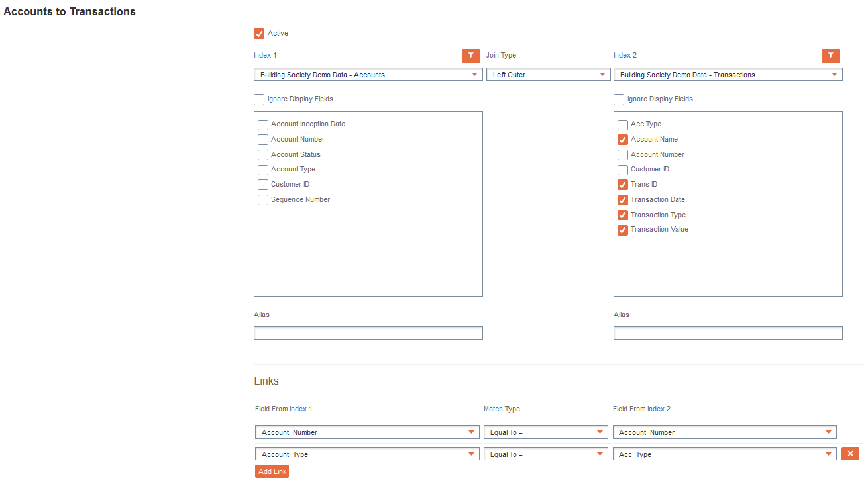
Task: Enable Ignore Display Fields for Index 1
Action: tap(259, 99)
